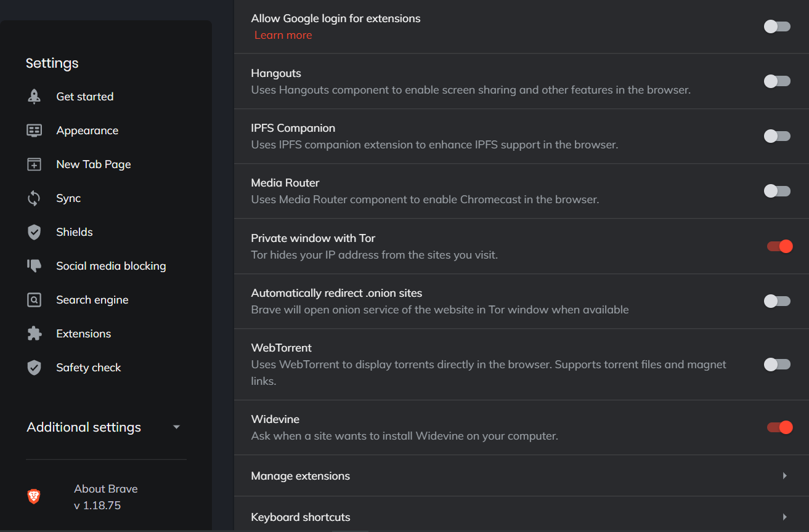
Task: Enable the Hangouts toggle
Action: [x=776, y=81]
